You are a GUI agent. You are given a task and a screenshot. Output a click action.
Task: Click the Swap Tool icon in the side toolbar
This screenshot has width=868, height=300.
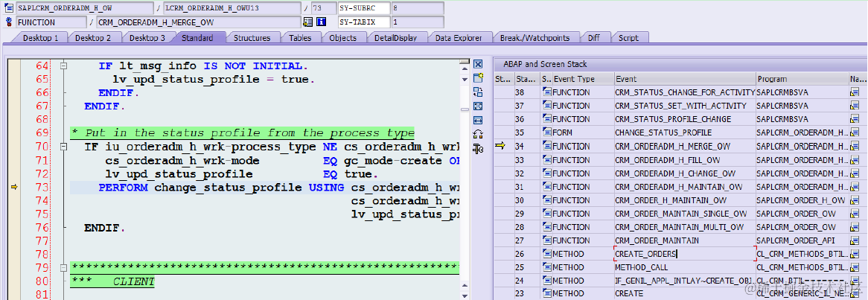tap(478, 92)
